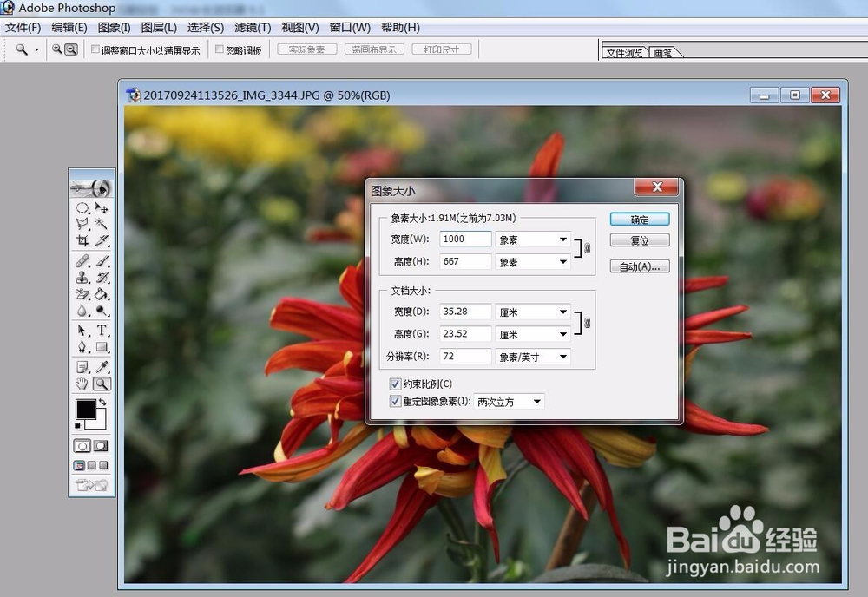Select the Polygonal Lasso tool

(x=82, y=224)
